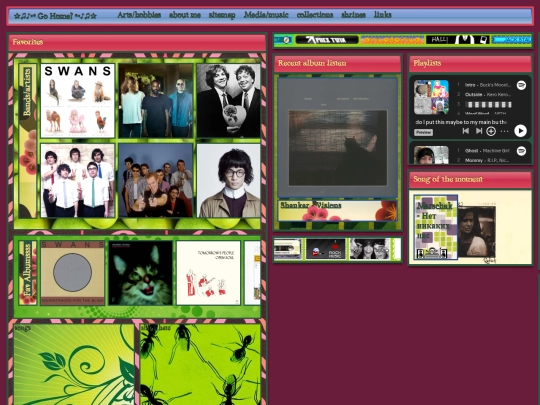This screenshot has height=405, width=540.
Task: Select the 'Intro' track row
Action: click(x=484, y=85)
